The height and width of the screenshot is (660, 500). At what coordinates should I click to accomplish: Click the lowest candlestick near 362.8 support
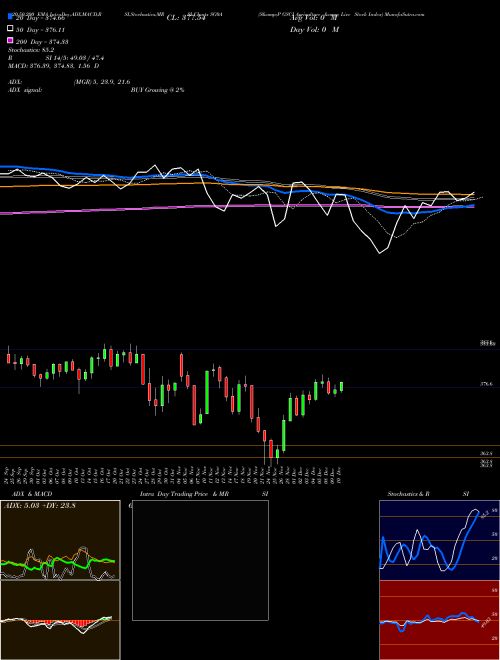coord(271,451)
